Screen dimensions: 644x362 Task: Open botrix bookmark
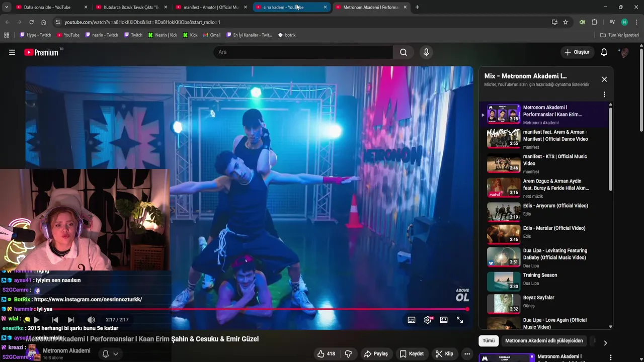[x=287, y=35]
